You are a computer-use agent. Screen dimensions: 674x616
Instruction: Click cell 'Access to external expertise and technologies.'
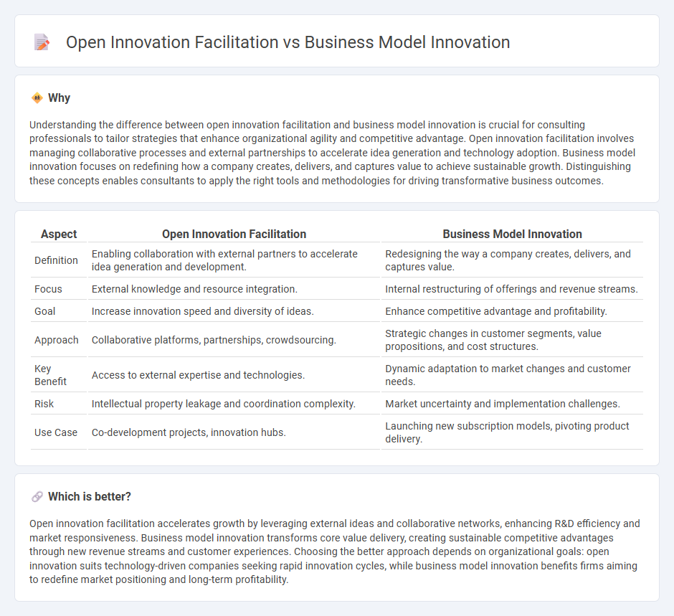pos(234,375)
